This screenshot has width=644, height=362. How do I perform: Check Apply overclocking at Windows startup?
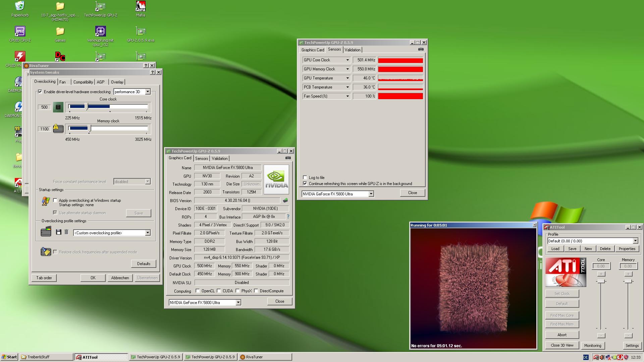click(x=55, y=200)
